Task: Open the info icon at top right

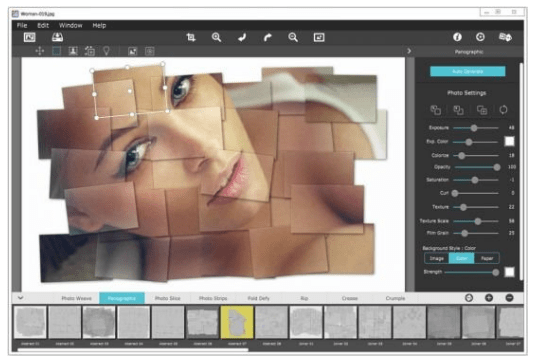Action: point(457,37)
